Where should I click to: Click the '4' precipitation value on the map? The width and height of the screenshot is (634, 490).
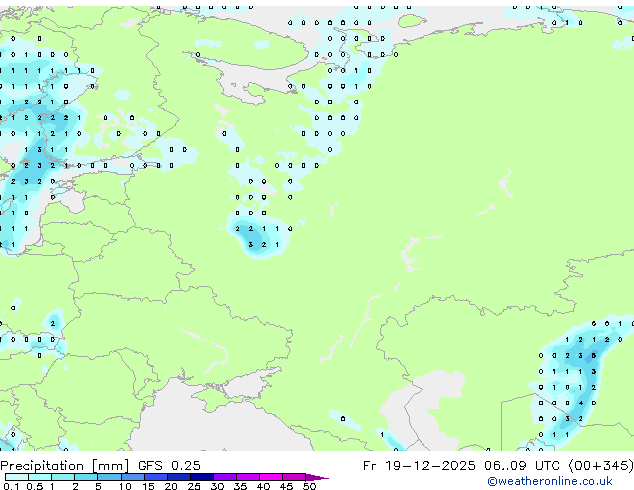(x=581, y=403)
